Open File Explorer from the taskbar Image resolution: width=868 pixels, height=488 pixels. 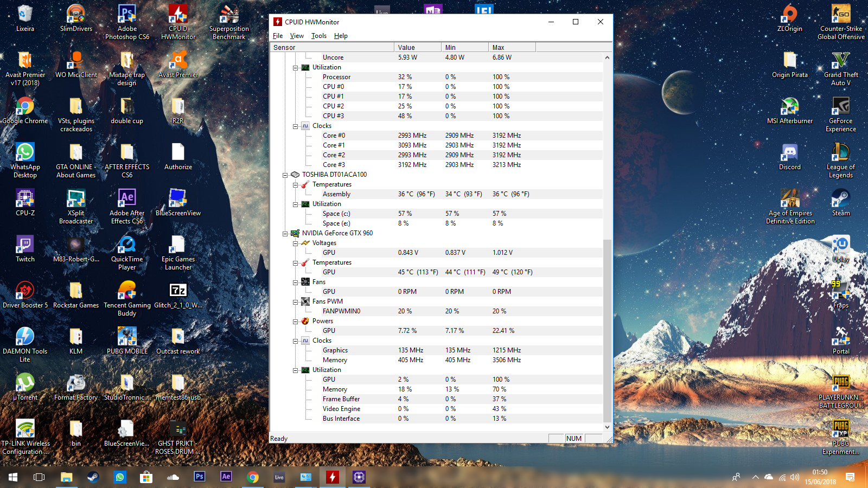(66, 477)
